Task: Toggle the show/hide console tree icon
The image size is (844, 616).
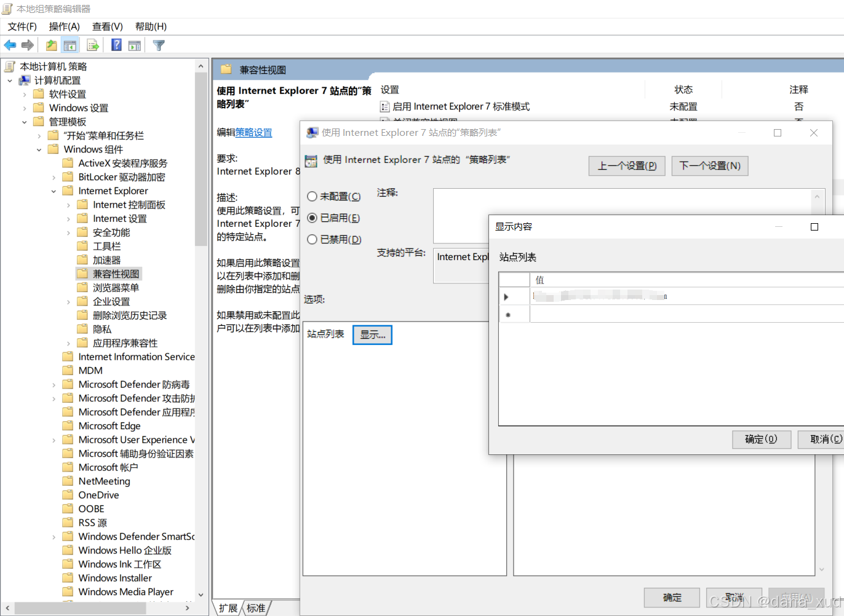Action: point(70,45)
